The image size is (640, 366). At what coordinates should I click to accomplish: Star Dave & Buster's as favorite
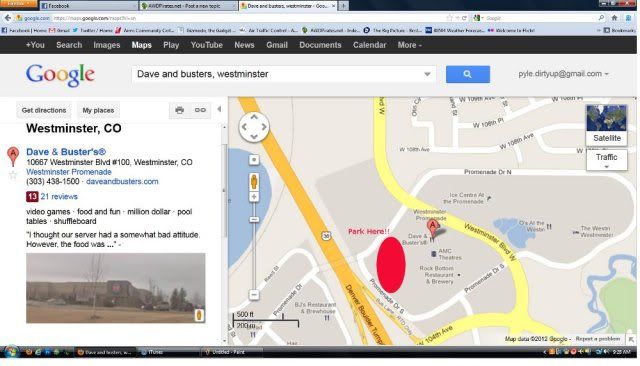pyautogui.click(x=13, y=175)
